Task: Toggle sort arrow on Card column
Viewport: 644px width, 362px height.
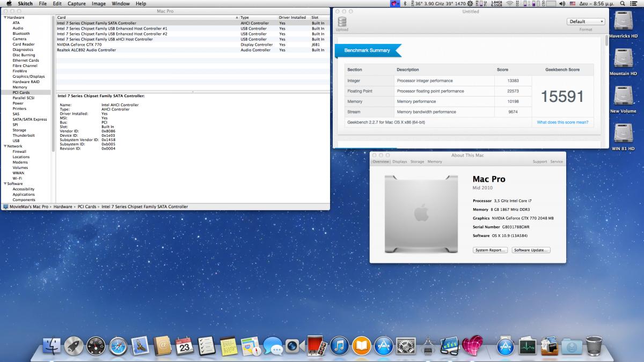Action: coord(237,18)
